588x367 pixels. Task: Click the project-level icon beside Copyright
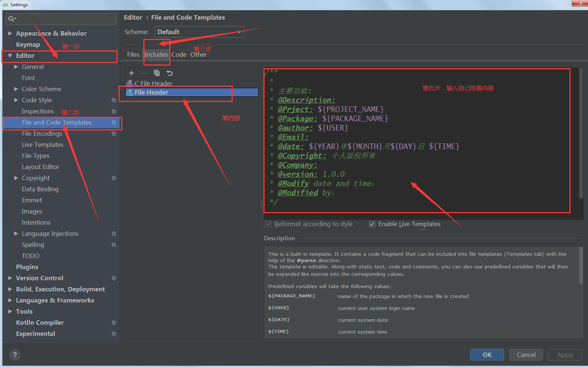click(x=114, y=178)
